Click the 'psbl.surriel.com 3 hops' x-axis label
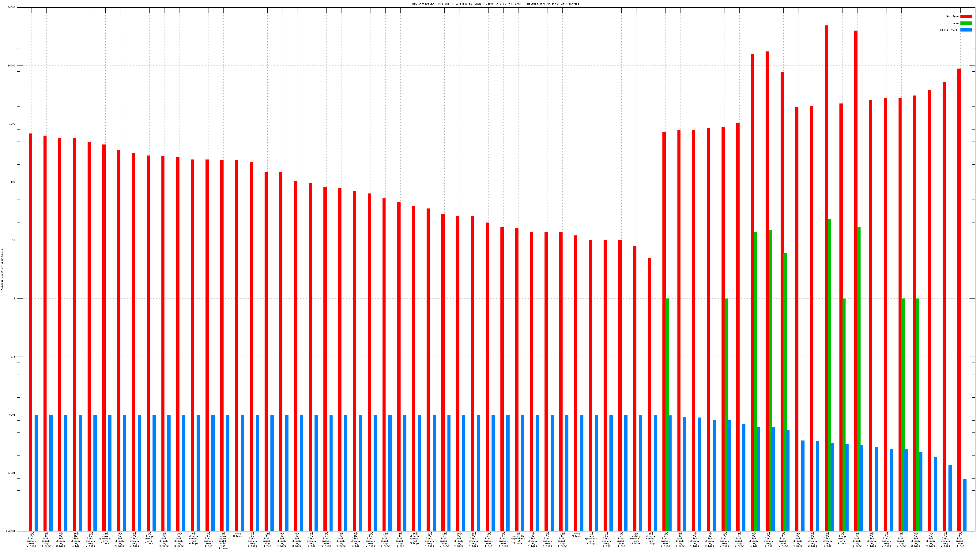 (636, 538)
